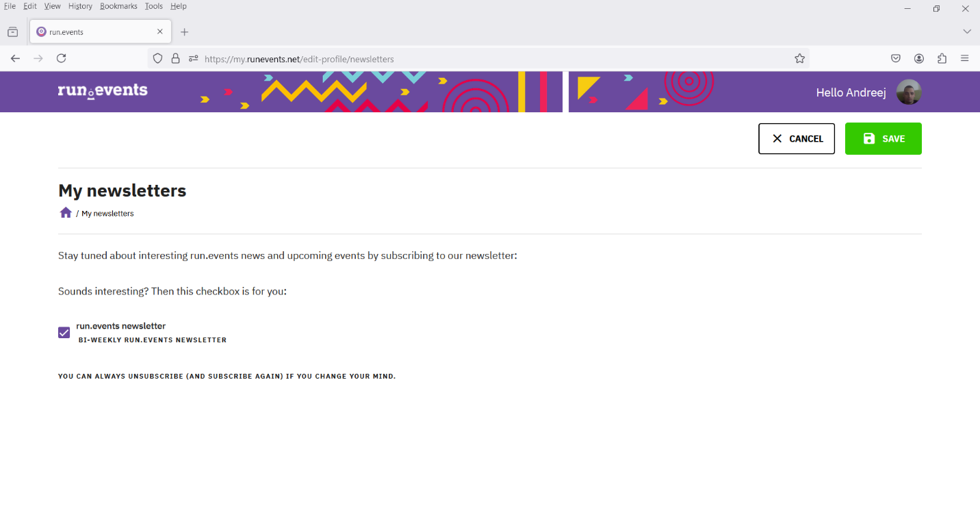Screen dimensions: 980x521
Task: Bookmark this page with the star
Action: click(799, 59)
